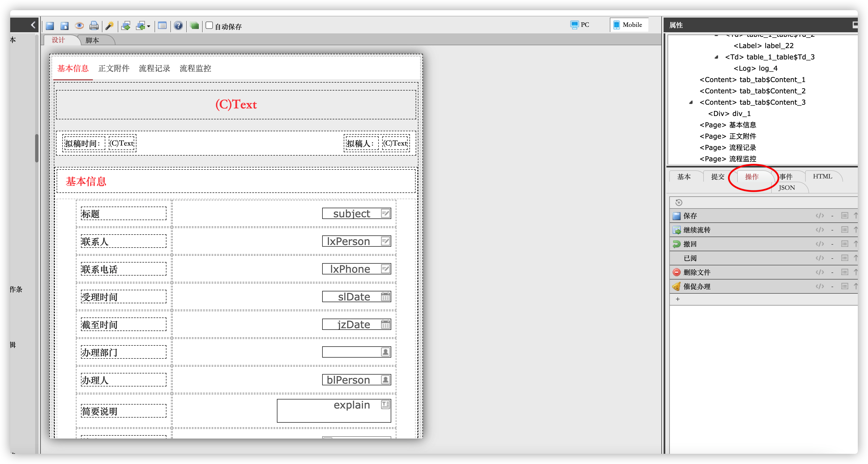The image size is (868, 464).
Task: Open list settings icon for 催促办理 row
Action: point(845,286)
